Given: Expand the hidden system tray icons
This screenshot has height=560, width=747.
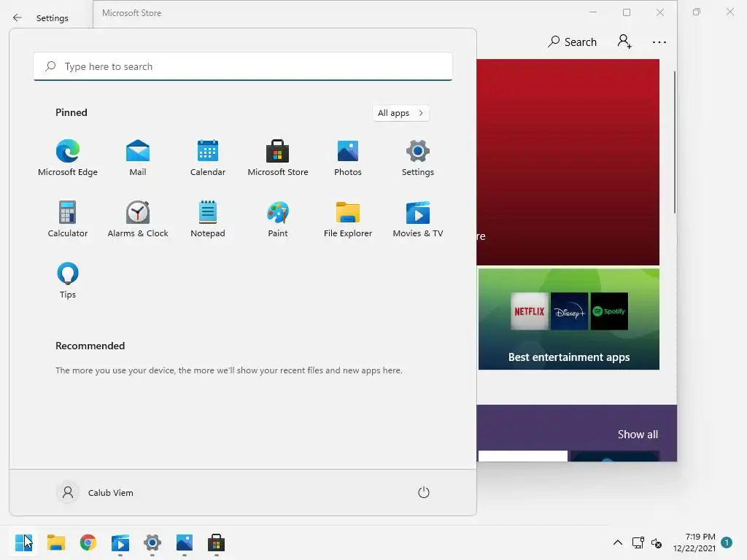Looking at the screenshot, I should pyautogui.click(x=617, y=542).
